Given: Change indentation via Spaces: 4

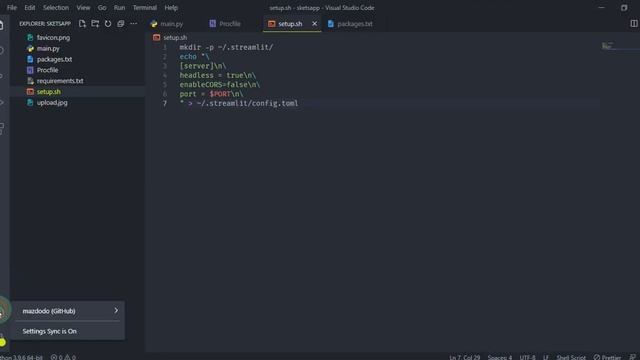Looking at the screenshot, I should tap(500, 357).
